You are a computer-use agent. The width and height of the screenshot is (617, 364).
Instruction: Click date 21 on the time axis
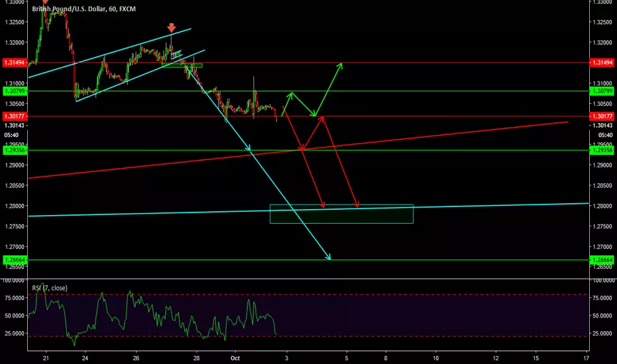point(46,358)
